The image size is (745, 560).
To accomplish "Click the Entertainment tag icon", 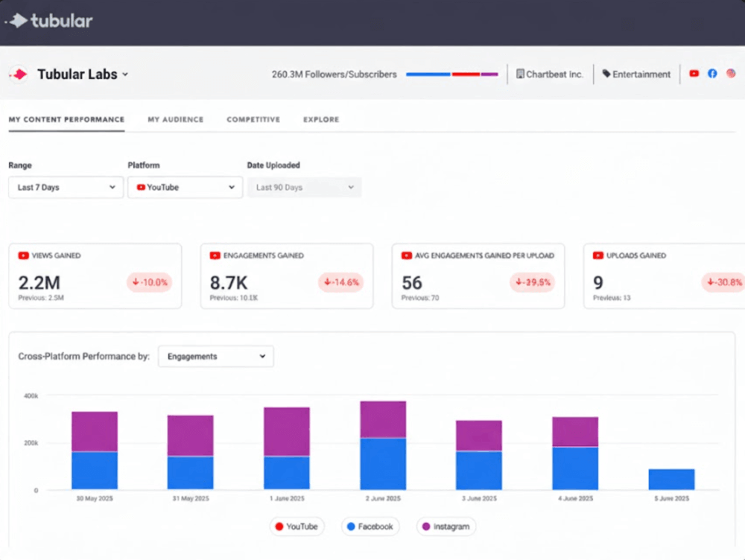I will point(606,74).
